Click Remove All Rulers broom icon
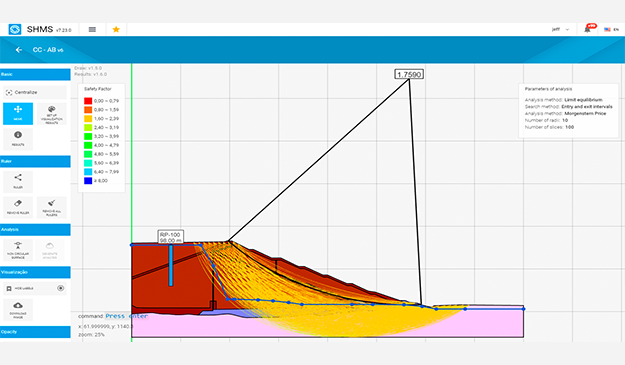 point(51,207)
